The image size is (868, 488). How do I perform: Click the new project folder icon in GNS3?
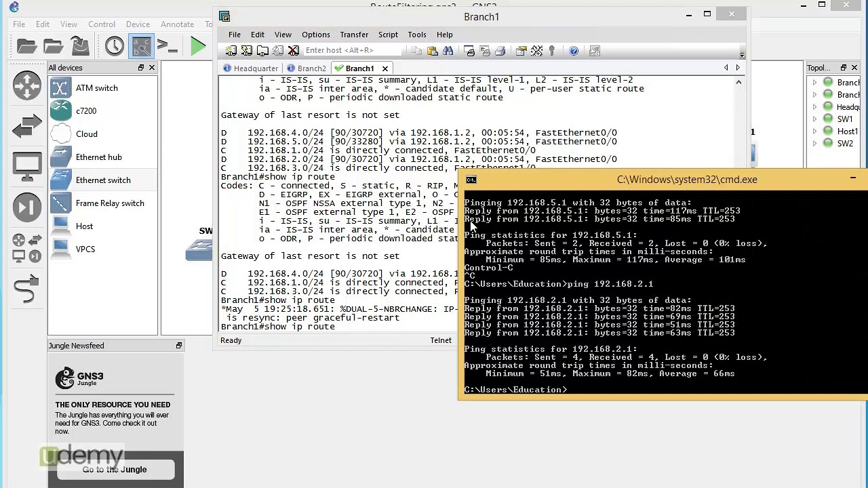point(26,46)
